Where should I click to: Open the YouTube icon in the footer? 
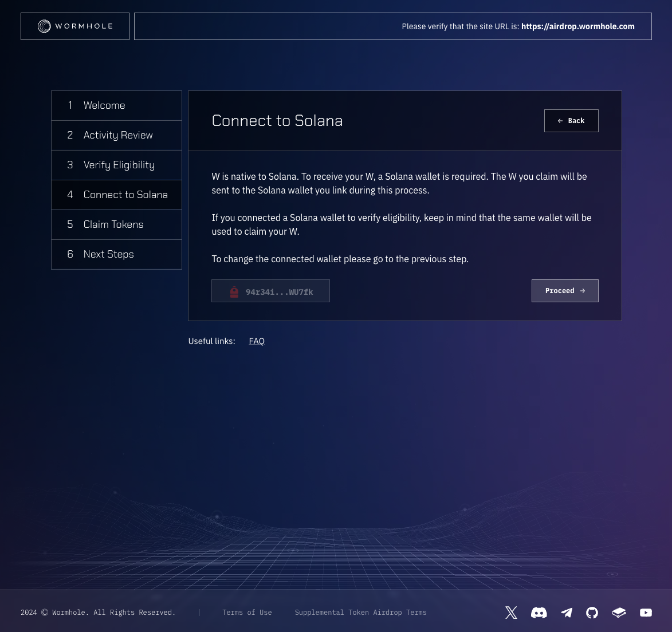(x=646, y=613)
